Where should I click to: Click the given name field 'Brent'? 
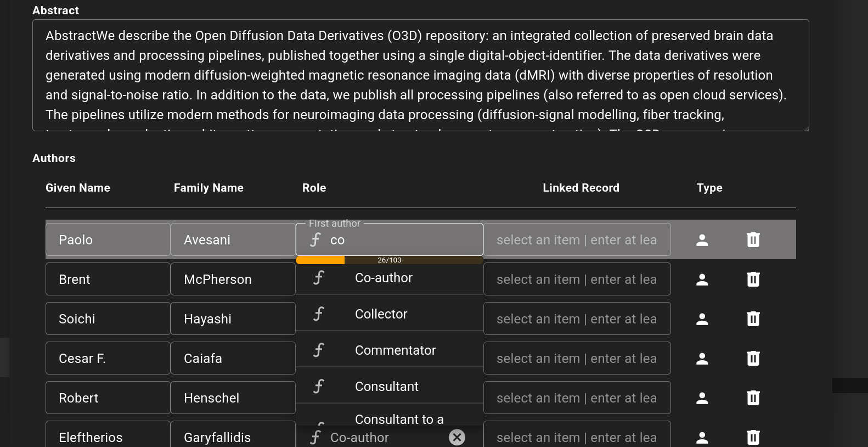(x=108, y=279)
